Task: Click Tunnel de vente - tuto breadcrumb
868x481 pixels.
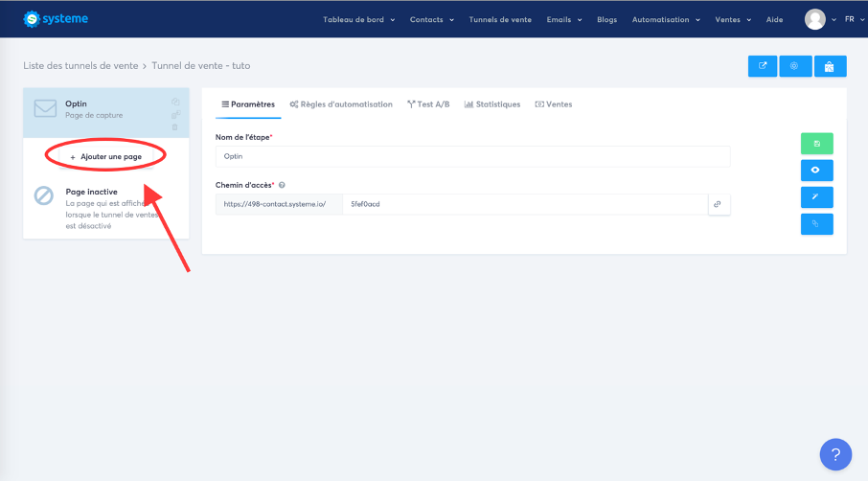Action: pyautogui.click(x=201, y=65)
